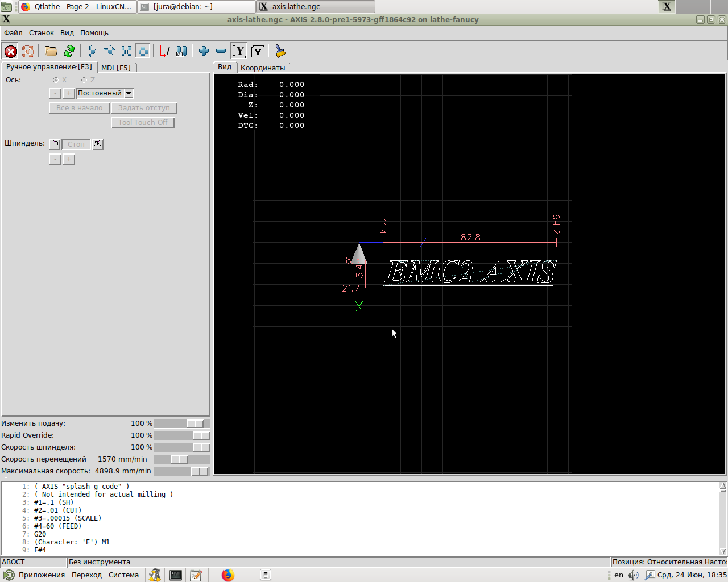Stop program execution icon
Image resolution: width=728 pixels, height=582 pixels.
(x=143, y=51)
